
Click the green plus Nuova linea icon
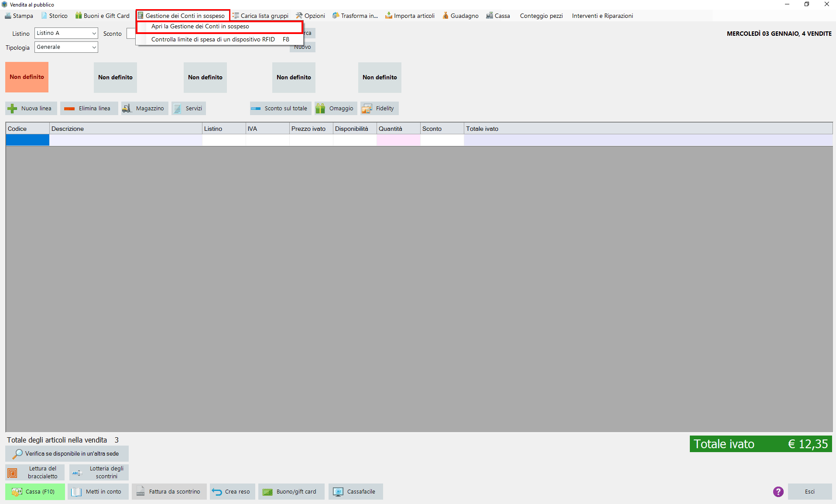[13, 109]
